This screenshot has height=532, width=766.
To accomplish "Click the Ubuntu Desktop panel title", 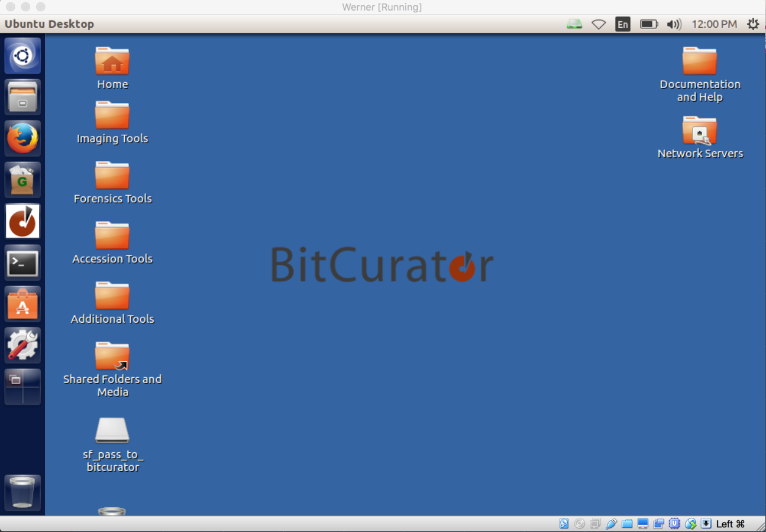I will pos(49,24).
